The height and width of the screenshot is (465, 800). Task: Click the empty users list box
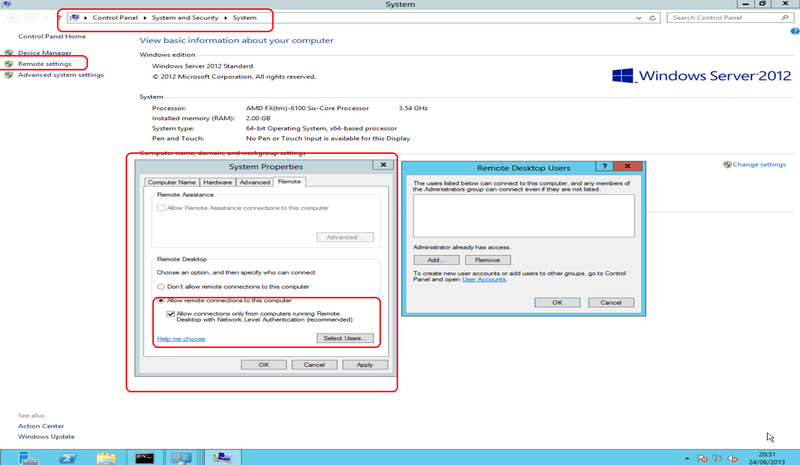coord(523,215)
